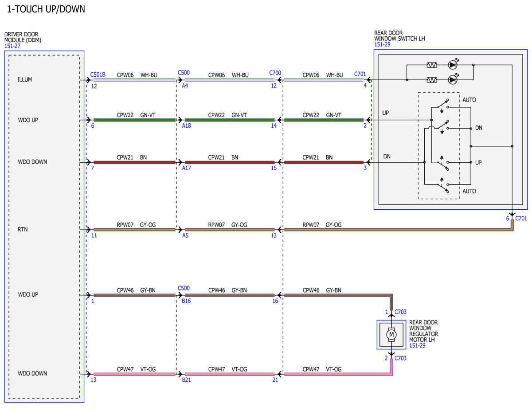Click the green CPW22 GN-VT wire from C501B

point(134,120)
